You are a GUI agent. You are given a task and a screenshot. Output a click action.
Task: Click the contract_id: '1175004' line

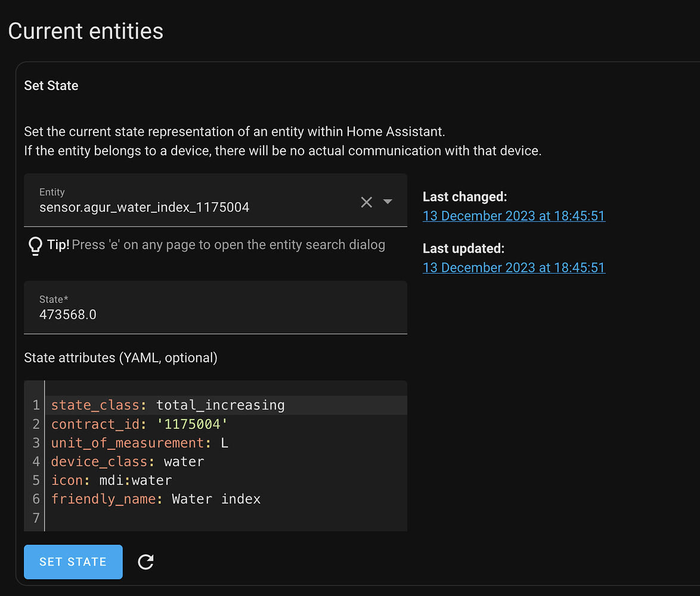140,424
